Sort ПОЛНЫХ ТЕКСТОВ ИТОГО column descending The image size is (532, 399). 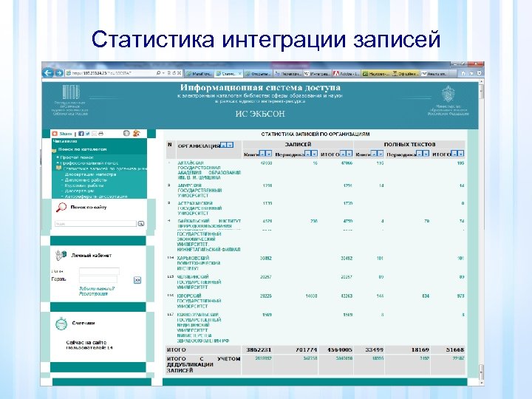tap(461, 154)
